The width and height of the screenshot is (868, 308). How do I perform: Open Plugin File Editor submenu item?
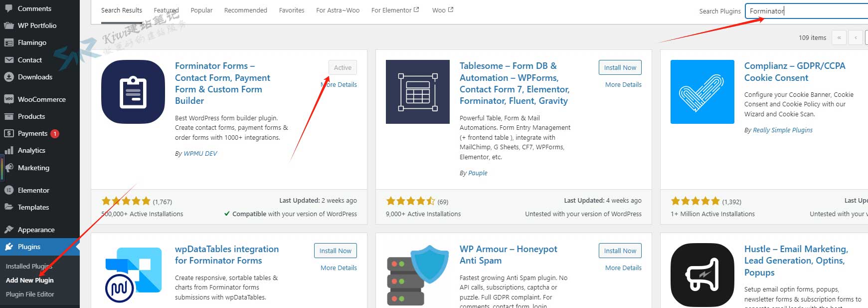tap(30, 295)
